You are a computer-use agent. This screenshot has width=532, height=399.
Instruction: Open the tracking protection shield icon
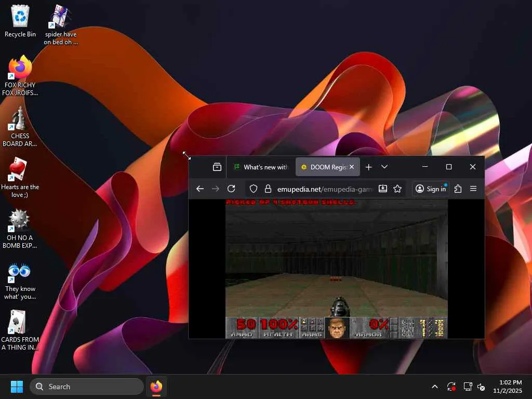point(254,189)
